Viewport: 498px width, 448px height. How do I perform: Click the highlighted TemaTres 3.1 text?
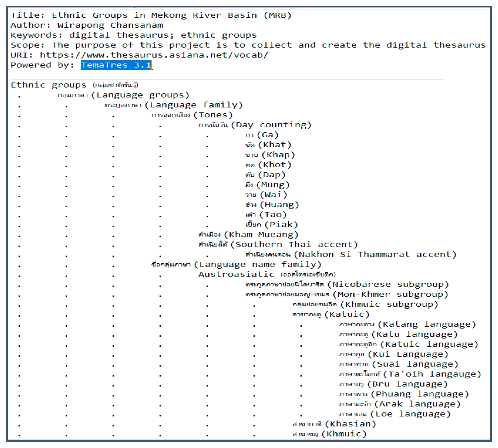116,65
